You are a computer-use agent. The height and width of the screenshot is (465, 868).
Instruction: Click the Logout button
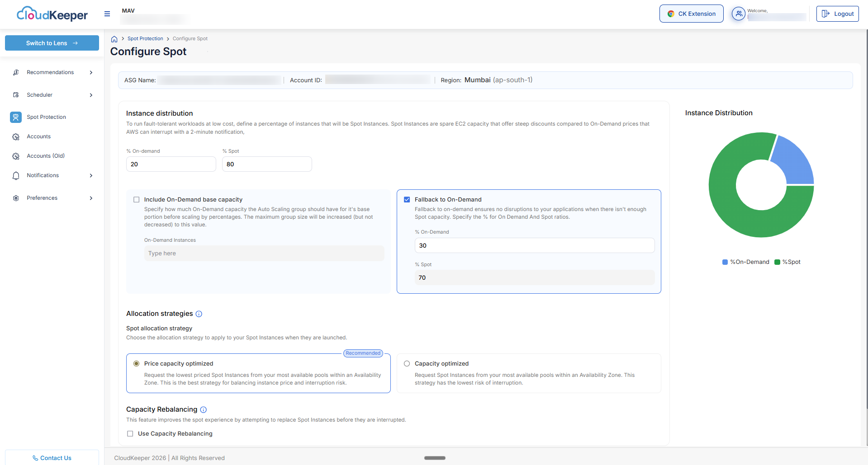(837, 14)
